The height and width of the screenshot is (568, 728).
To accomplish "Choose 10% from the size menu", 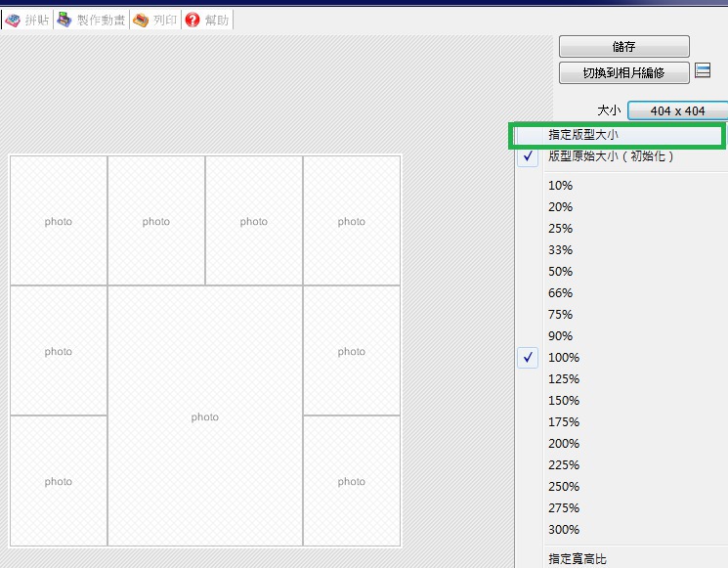I will pyautogui.click(x=622, y=186).
